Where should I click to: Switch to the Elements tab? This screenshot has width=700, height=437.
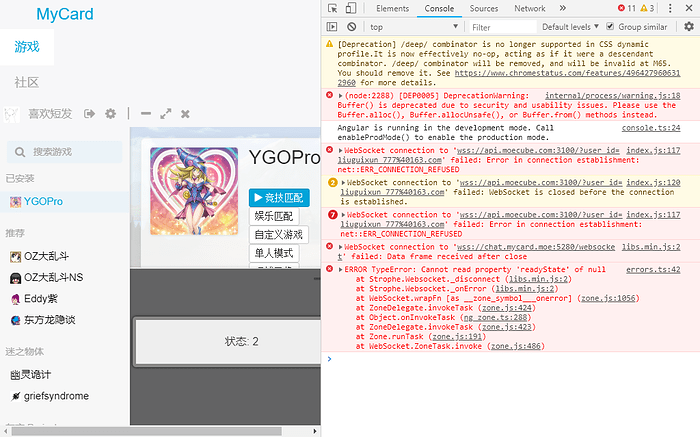tap(392, 8)
